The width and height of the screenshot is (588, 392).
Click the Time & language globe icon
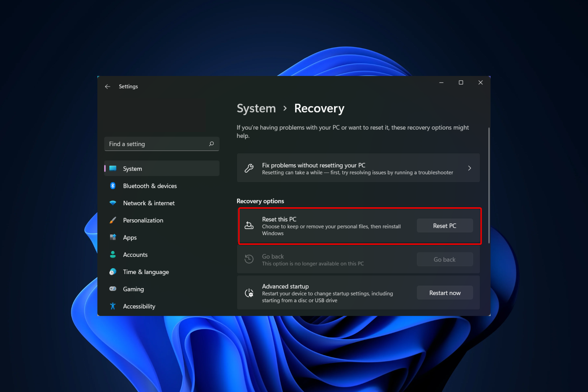pyautogui.click(x=113, y=272)
